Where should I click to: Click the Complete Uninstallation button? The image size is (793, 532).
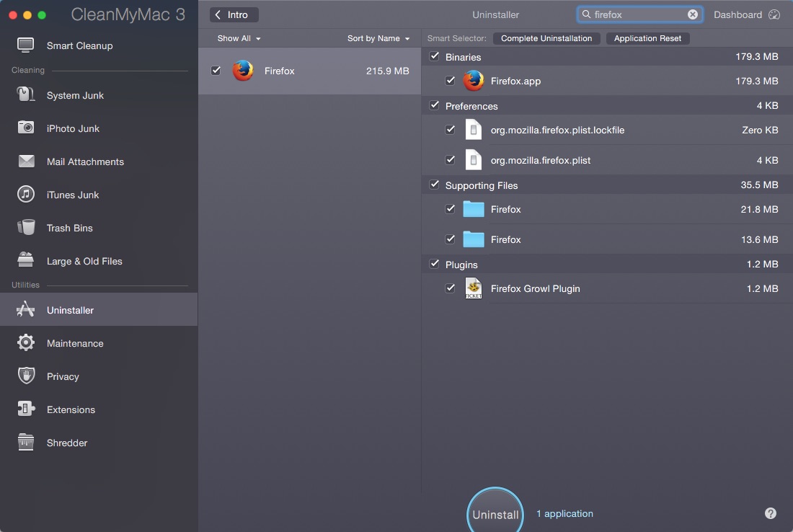(x=546, y=38)
